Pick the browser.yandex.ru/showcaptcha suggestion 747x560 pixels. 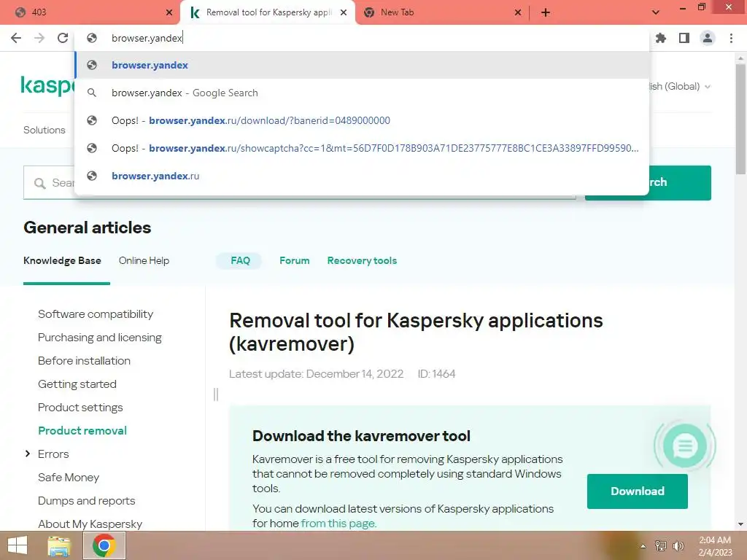pyautogui.click(x=362, y=148)
